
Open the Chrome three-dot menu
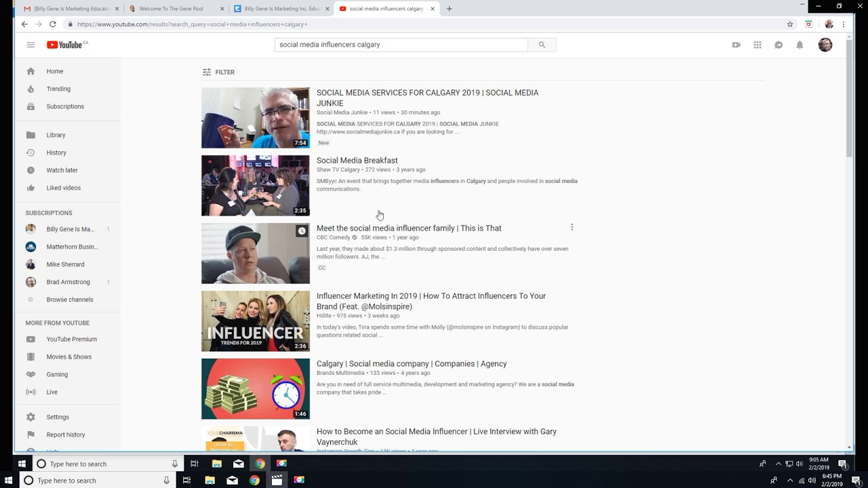844,24
